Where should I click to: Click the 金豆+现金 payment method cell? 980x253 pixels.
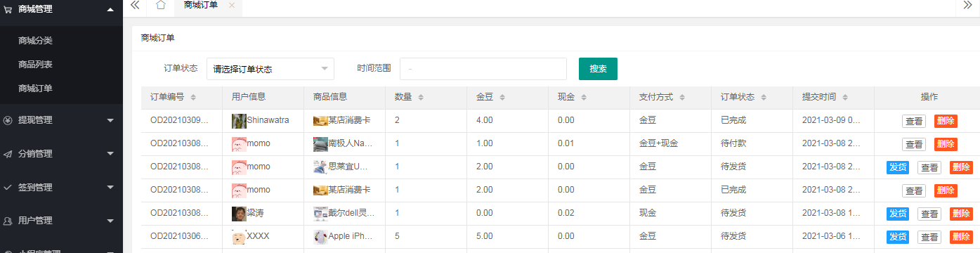pos(658,143)
